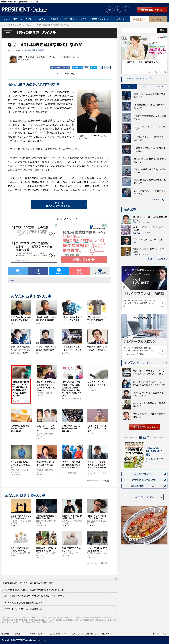Expand the キャリア navigation menu
The image size is (169, 644).
pyautogui.click(x=30, y=19)
